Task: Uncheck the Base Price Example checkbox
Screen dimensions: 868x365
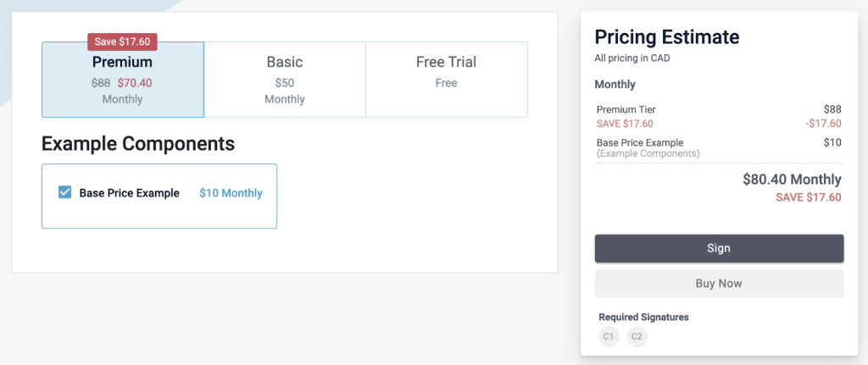Action: [64, 192]
